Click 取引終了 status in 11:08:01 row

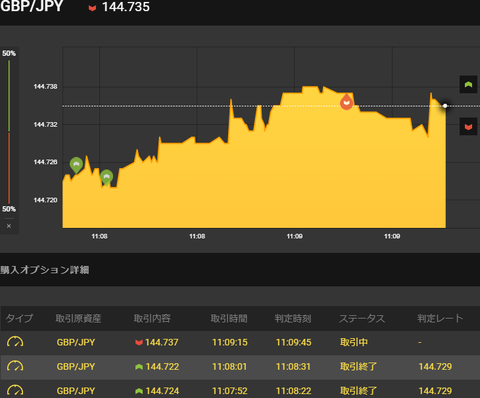click(358, 367)
